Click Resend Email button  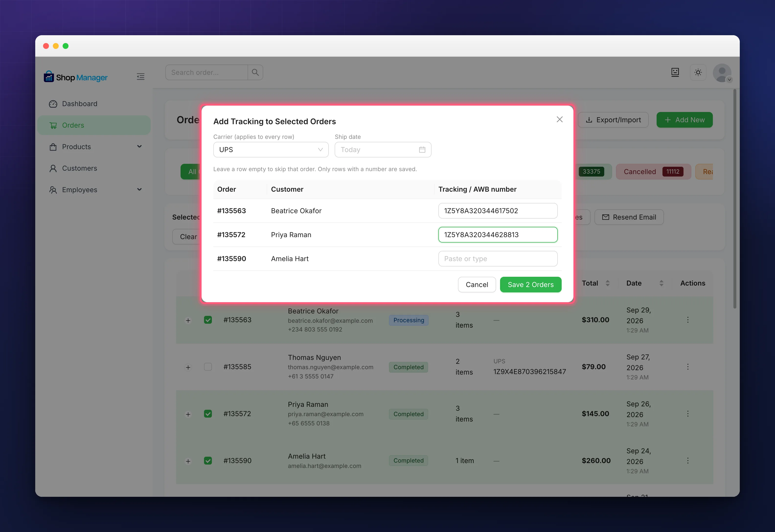tap(629, 217)
